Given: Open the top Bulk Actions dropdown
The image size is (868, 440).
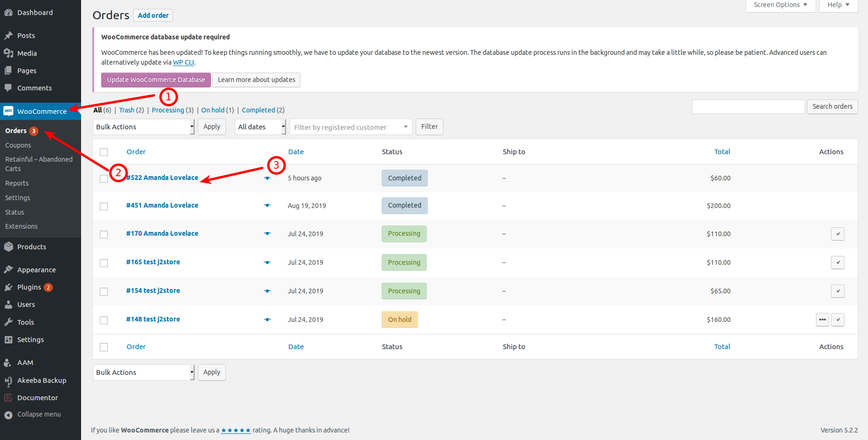Looking at the screenshot, I should (143, 127).
